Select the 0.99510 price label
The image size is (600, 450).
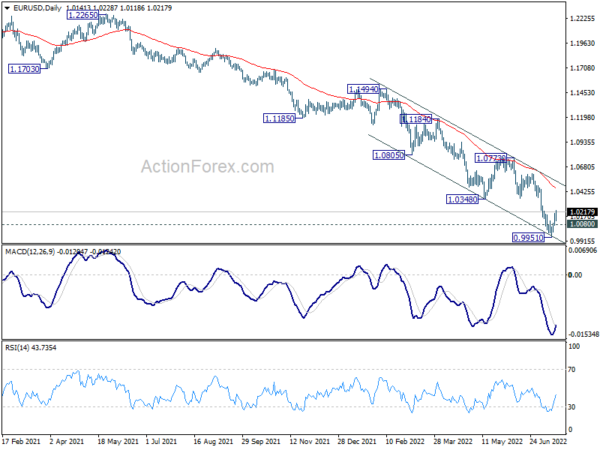528,238
